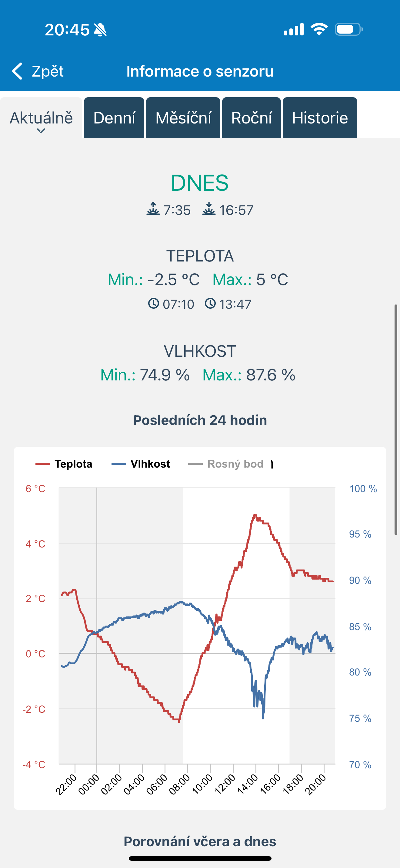Select the Roční tab

click(x=251, y=118)
